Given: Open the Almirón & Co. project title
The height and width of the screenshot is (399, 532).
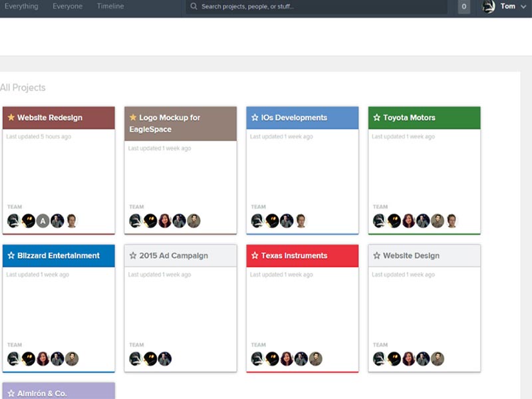Looking at the screenshot, I should coord(42,393).
